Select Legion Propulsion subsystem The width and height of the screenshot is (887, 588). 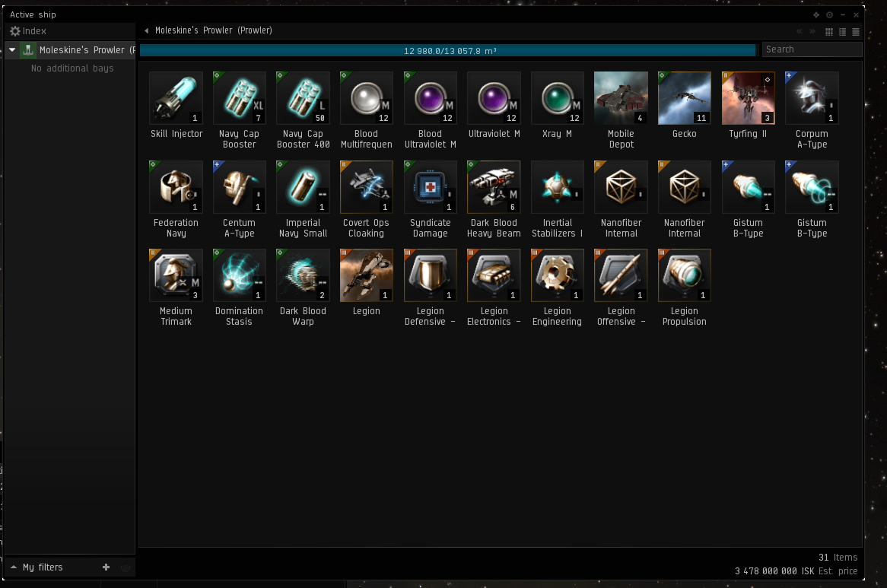pyautogui.click(x=685, y=275)
